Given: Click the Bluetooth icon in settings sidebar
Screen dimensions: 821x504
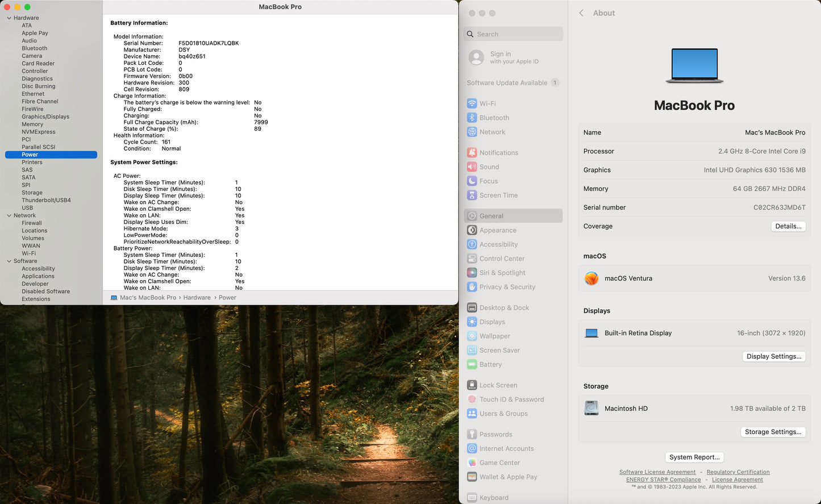Looking at the screenshot, I should (472, 118).
